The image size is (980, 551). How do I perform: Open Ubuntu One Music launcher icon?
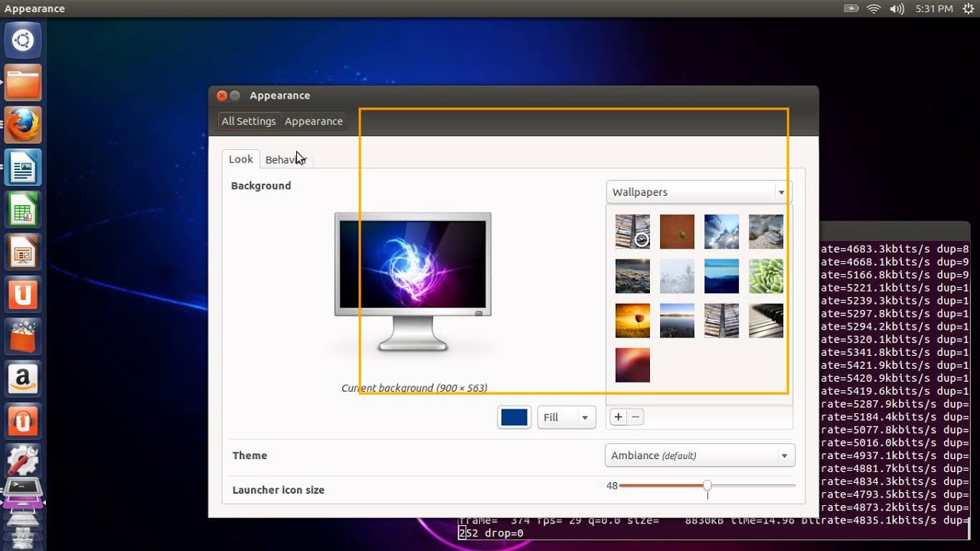(x=23, y=422)
